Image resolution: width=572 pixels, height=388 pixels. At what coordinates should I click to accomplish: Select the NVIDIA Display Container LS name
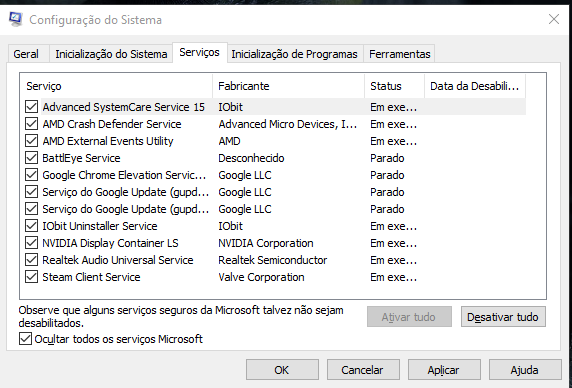[110, 243]
